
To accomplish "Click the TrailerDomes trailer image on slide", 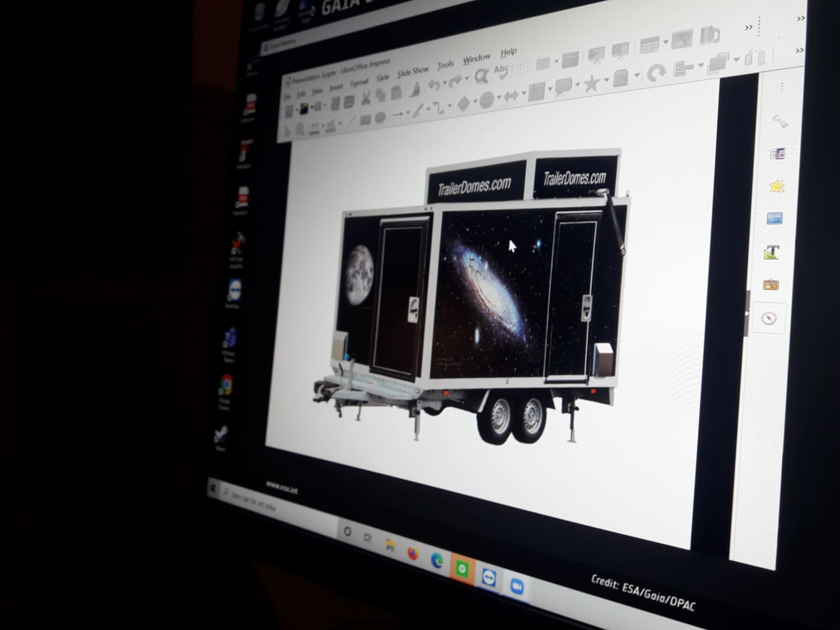I will click(473, 296).
